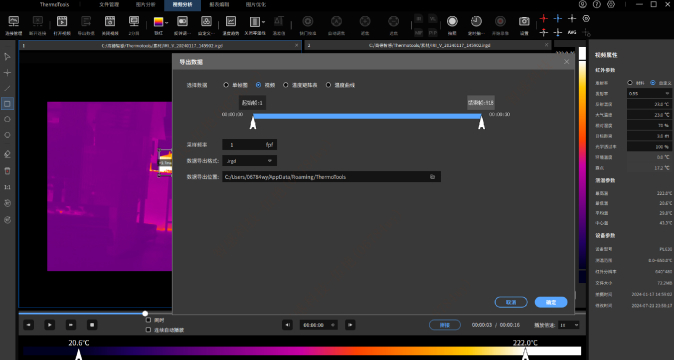Select the first radio option for single frame
Image resolution: width=674 pixels, height=360 pixels.
(x=226, y=85)
